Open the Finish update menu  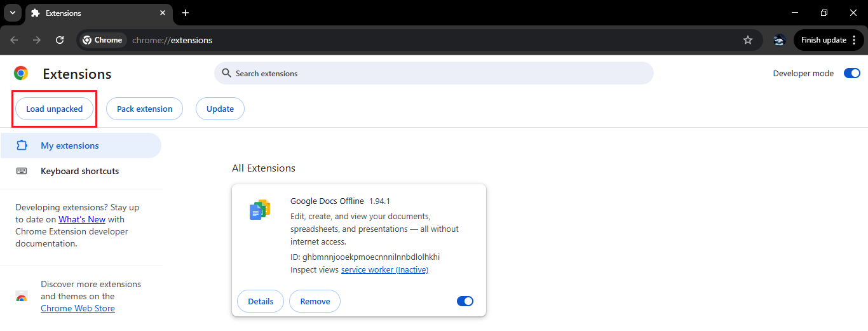(x=829, y=40)
